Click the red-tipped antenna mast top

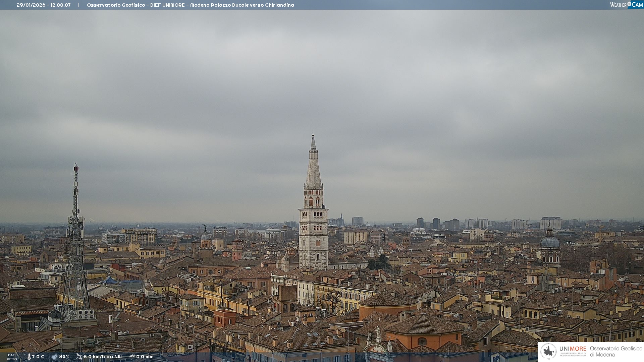coord(76,168)
